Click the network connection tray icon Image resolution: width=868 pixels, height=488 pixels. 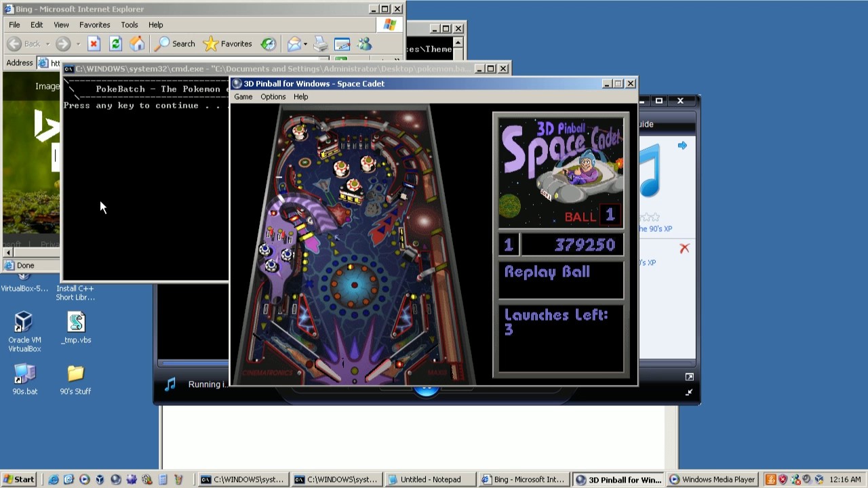pyautogui.click(x=795, y=479)
